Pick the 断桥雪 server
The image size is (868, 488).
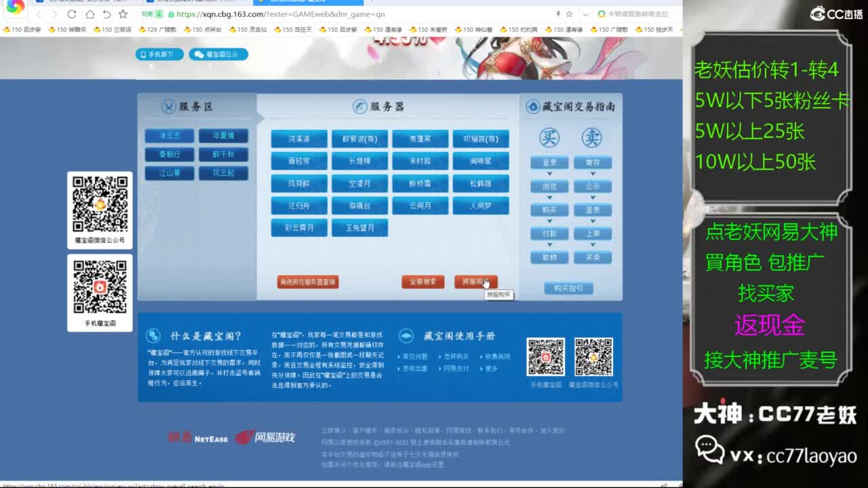click(420, 184)
